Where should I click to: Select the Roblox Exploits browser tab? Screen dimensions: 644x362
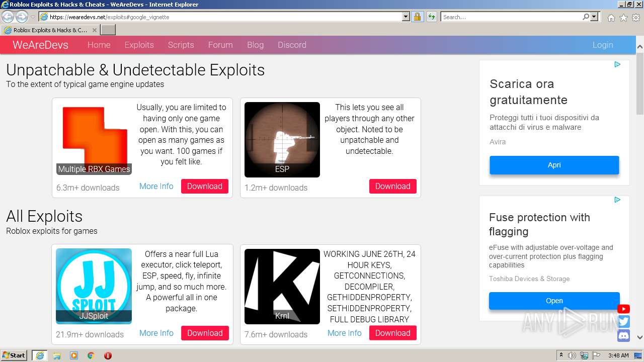point(50,30)
